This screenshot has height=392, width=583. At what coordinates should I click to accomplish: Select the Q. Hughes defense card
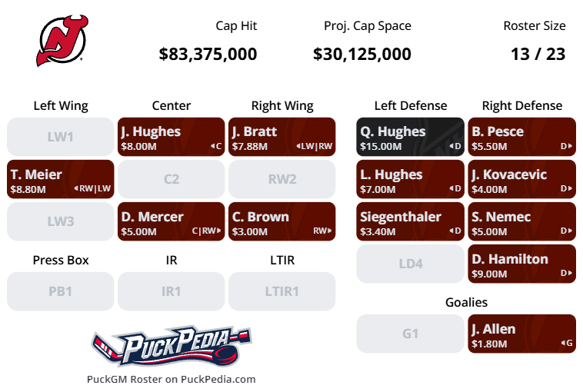[411, 137]
